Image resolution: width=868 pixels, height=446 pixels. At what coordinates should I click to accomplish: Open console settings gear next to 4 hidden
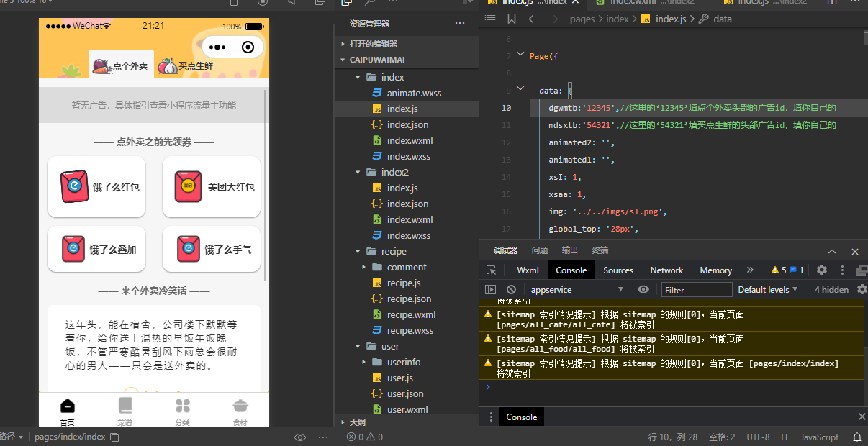(862, 290)
